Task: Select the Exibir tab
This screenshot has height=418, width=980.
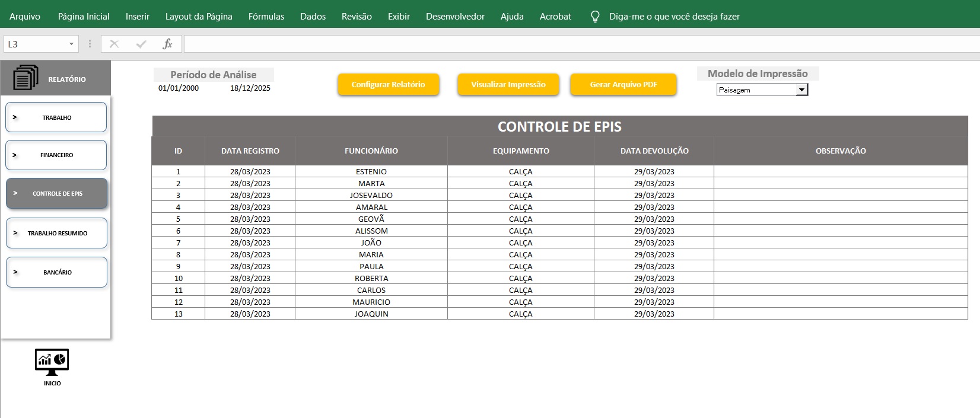Action: click(399, 17)
